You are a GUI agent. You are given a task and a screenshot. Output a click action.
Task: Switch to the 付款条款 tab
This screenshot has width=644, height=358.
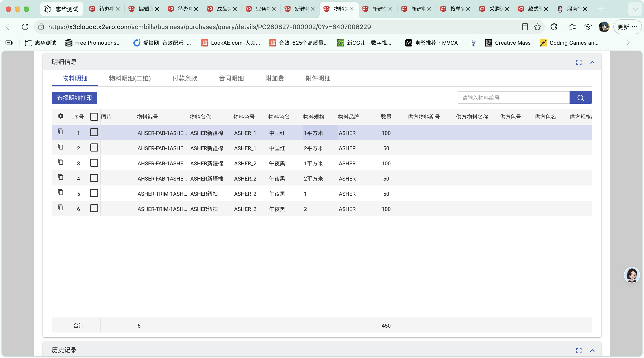185,78
